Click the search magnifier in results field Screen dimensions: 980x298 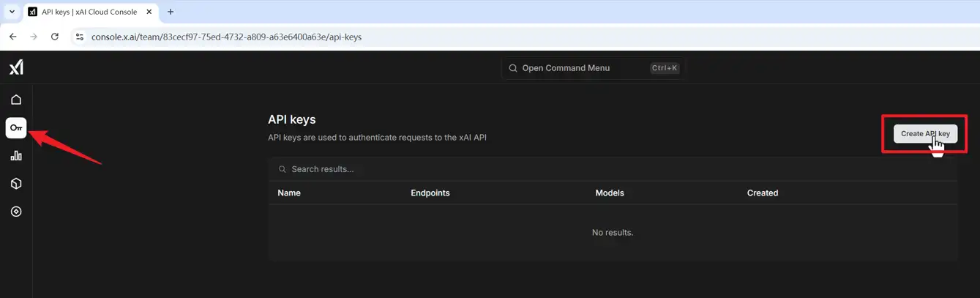click(282, 169)
